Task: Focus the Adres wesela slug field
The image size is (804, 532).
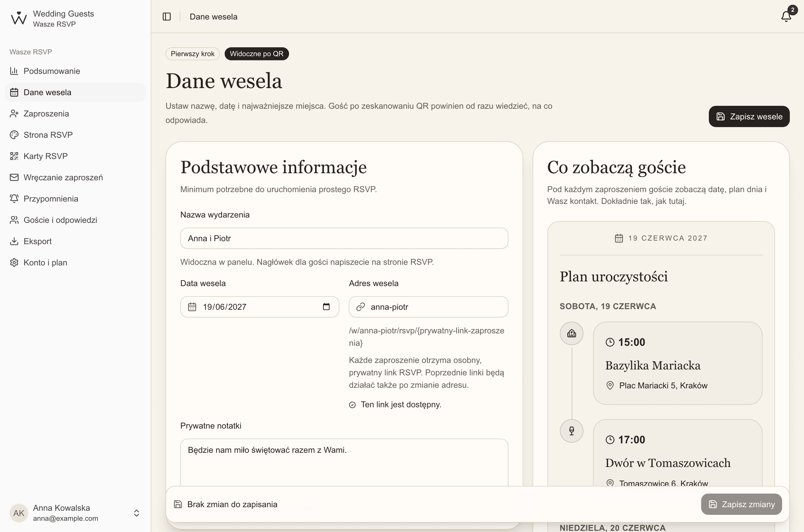Action: (x=428, y=307)
